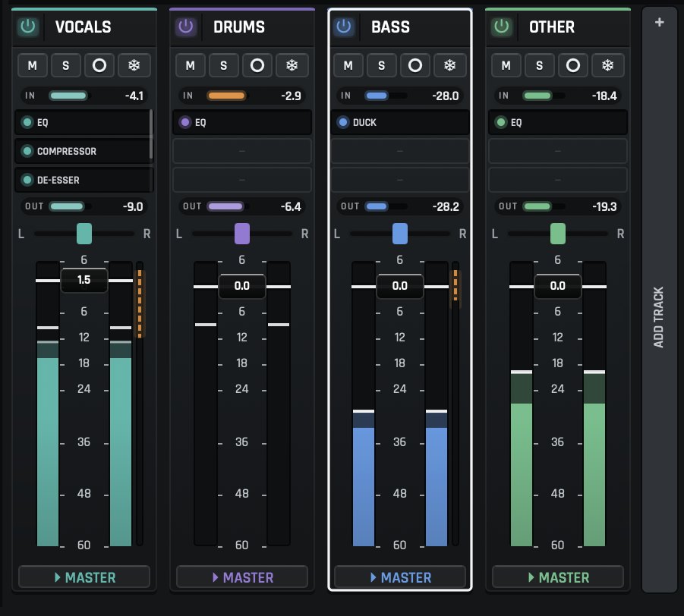Viewport: 684px width, 616px height.
Task: Click the second empty effect slot on OTHER
Action: [558, 151]
